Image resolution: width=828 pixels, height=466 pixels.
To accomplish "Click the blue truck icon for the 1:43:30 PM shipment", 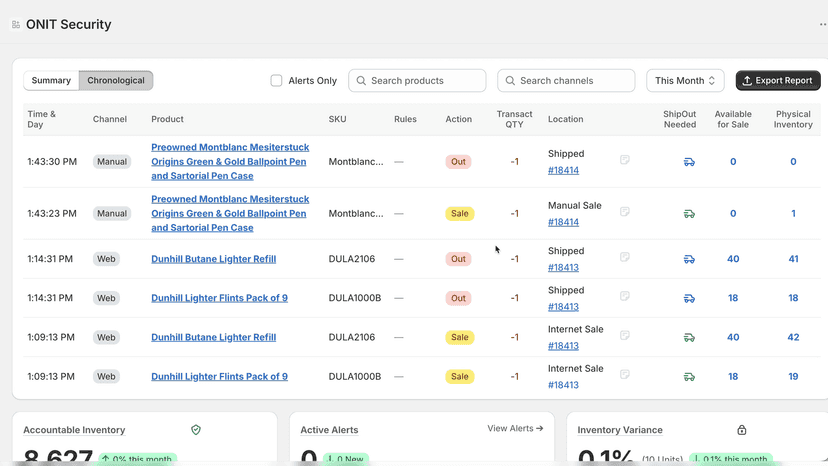I will (689, 162).
